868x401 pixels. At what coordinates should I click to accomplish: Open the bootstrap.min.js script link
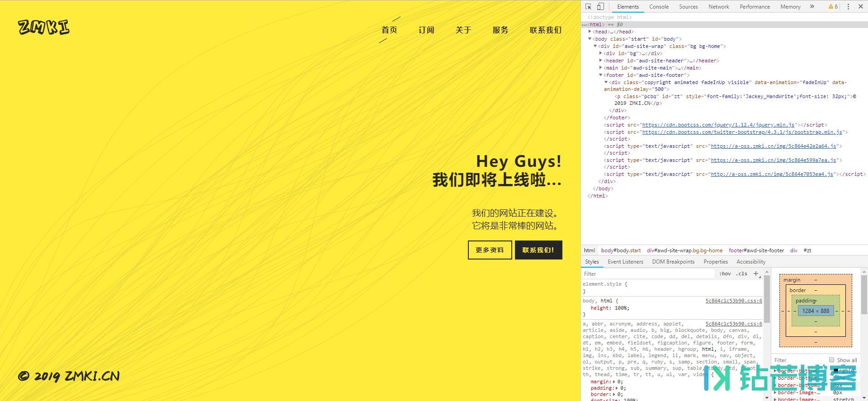point(742,132)
